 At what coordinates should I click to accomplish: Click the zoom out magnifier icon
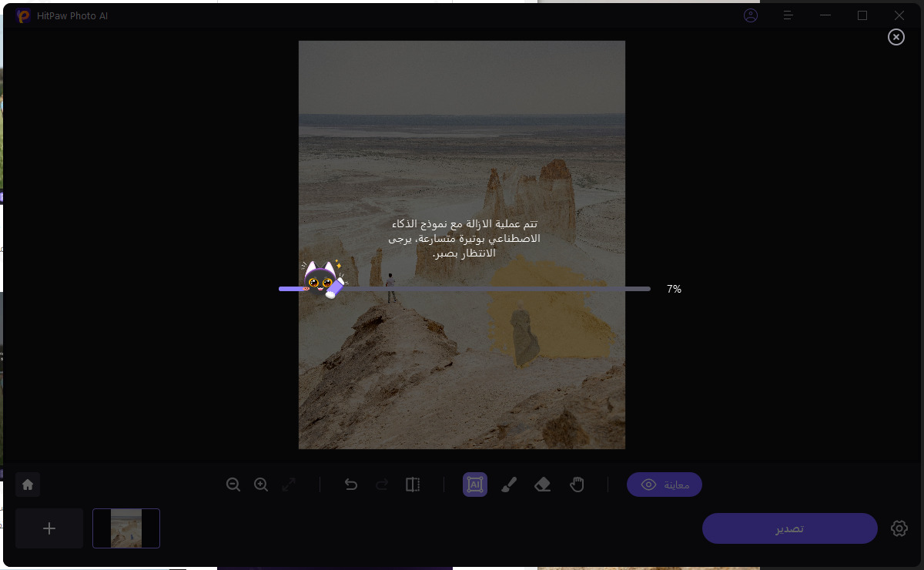coord(233,484)
